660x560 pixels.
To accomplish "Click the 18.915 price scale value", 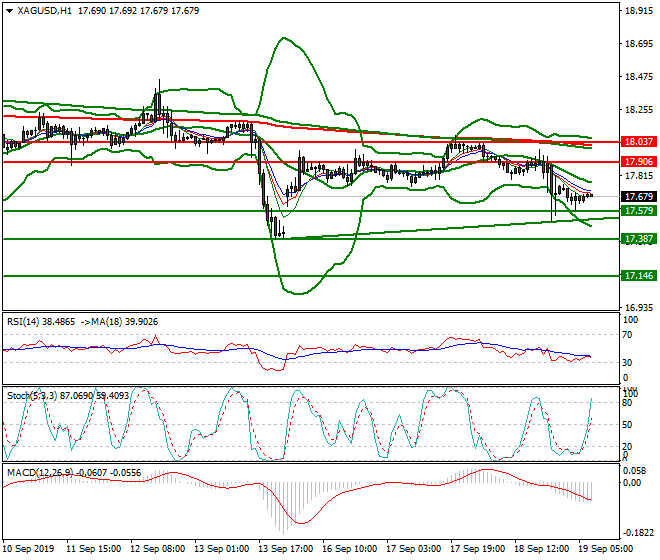I will [639, 11].
